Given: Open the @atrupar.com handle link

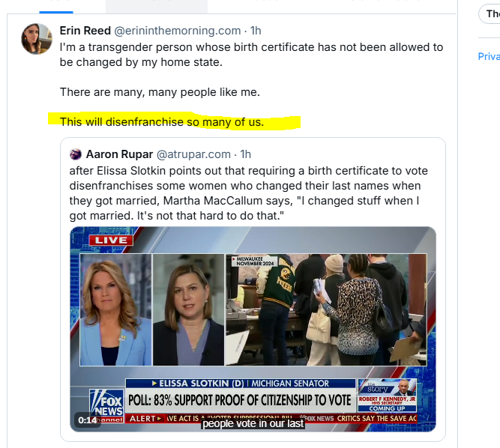Looking at the screenshot, I should coord(193,154).
